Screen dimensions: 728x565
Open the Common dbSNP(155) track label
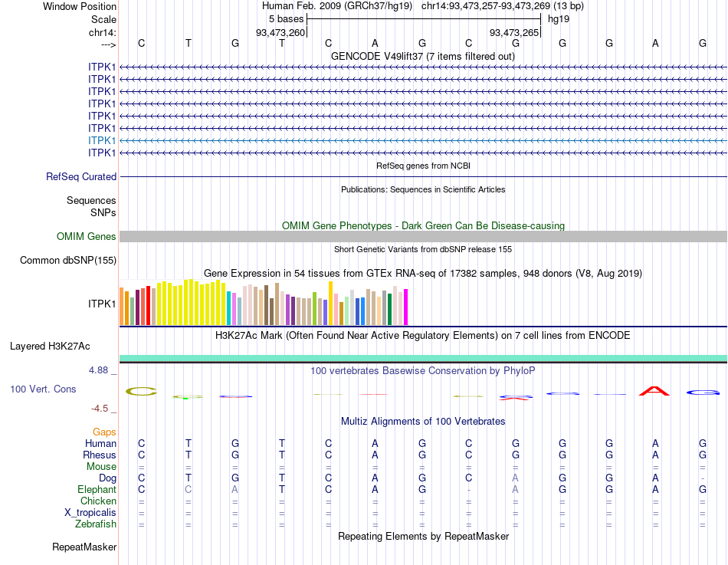[68, 260]
